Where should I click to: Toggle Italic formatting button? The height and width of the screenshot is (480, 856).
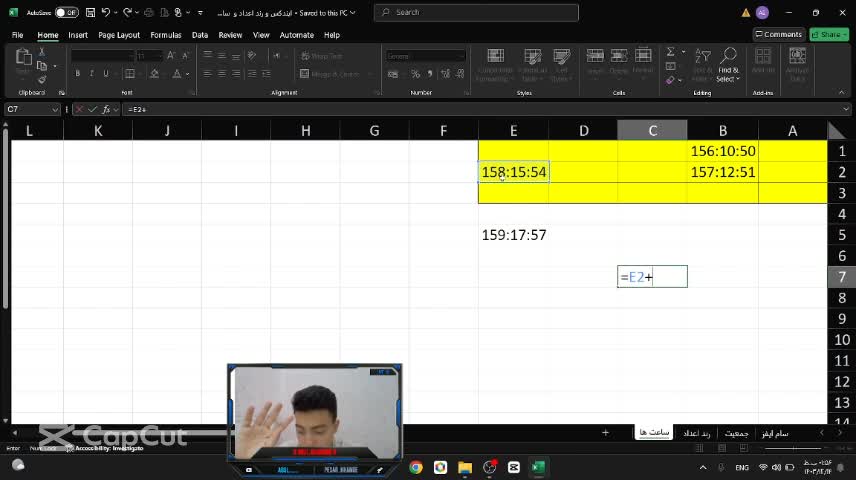pyautogui.click(x=92, y=74)
